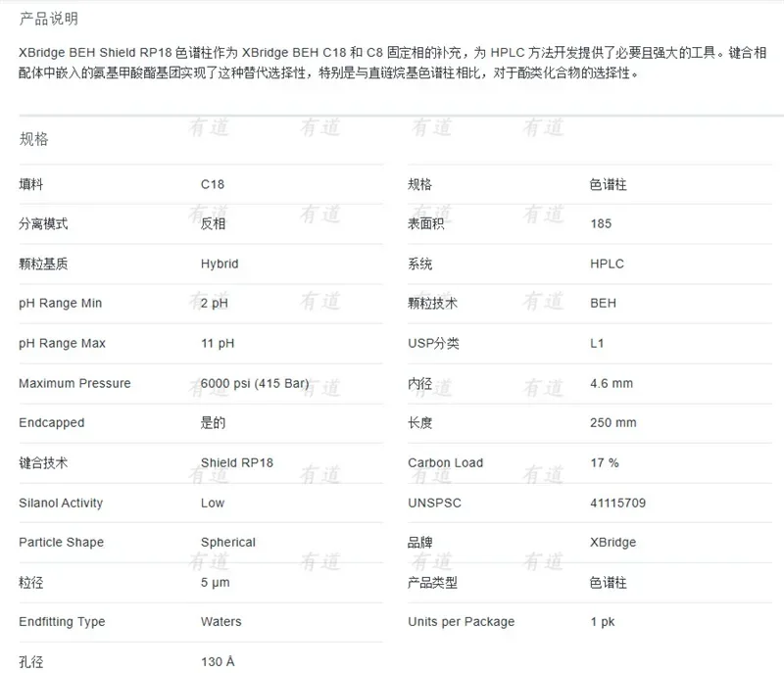
Task: Click the 250 mm value
Action: (613, 422)
